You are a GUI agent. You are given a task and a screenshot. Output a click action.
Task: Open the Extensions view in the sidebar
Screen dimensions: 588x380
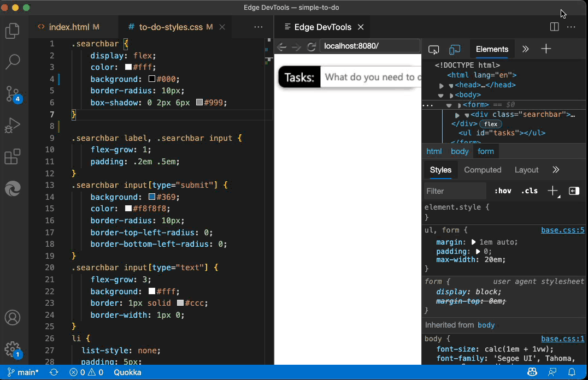click(12, 157)
